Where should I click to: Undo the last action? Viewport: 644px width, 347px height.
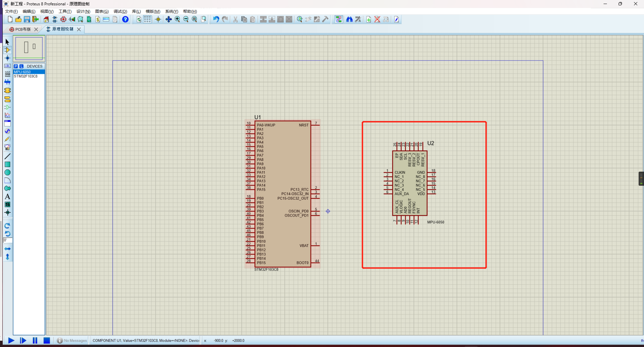coord(216,19)
